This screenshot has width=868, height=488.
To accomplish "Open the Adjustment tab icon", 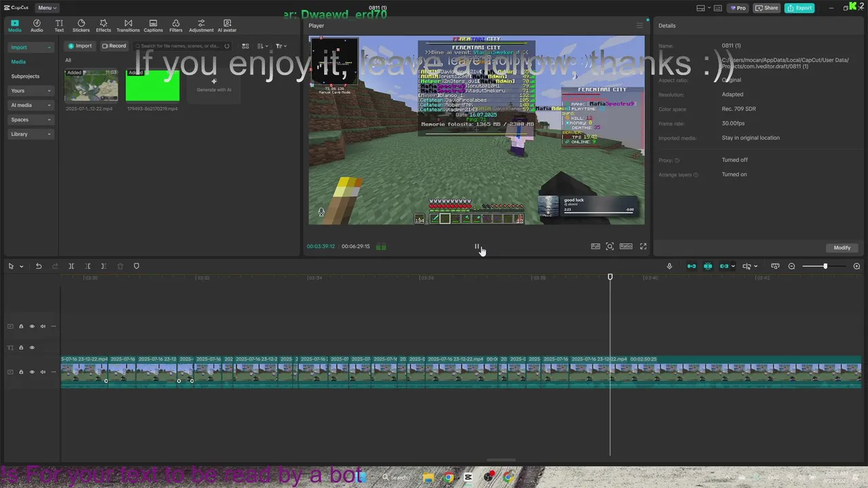I will pyautogui.click(x=201, y=23).
